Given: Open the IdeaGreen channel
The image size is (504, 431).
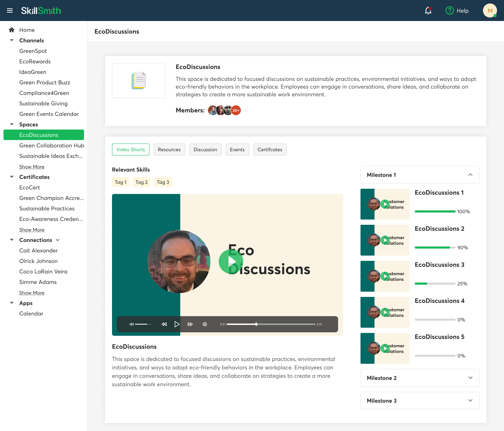Looking at the screenshot, I should 33,72.
